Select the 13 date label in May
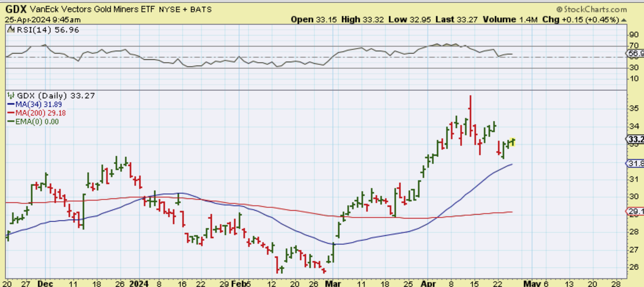 (x=570, y=283)
